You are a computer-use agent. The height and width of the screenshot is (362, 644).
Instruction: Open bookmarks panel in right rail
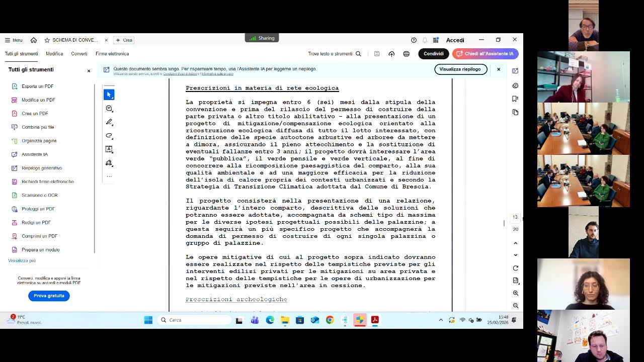point(515,99)
